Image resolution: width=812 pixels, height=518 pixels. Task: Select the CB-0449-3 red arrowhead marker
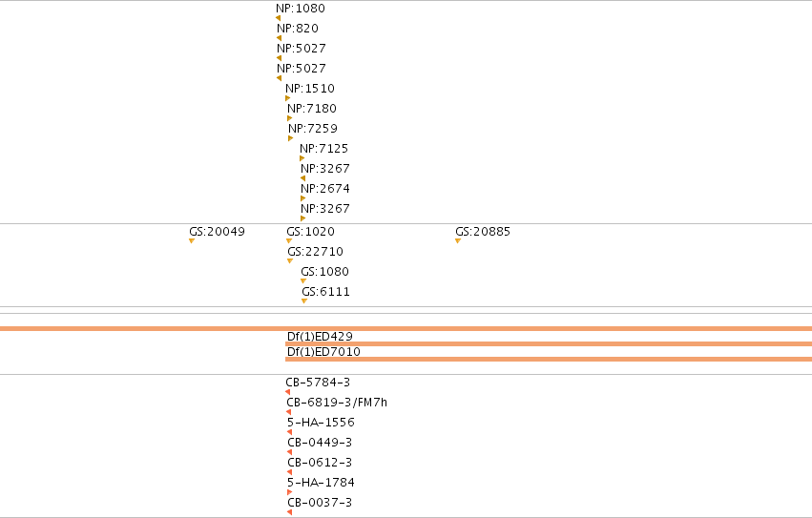290,452
